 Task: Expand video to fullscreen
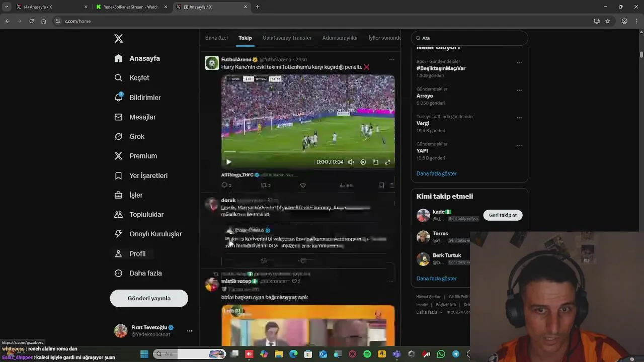[x=387, y=162]
